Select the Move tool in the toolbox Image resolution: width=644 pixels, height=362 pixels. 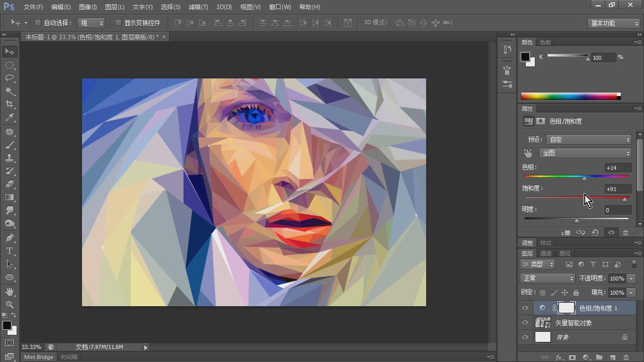10,52
